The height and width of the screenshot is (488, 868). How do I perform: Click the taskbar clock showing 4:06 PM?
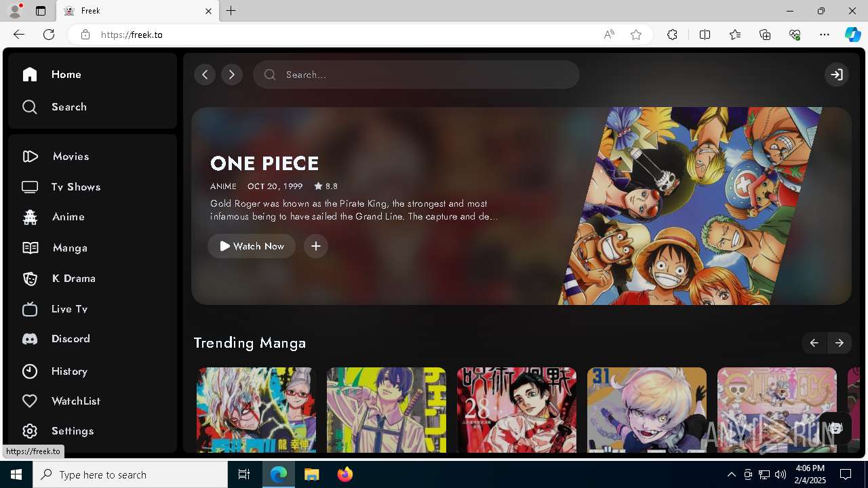pyautogui.click(x=810, y=474)
